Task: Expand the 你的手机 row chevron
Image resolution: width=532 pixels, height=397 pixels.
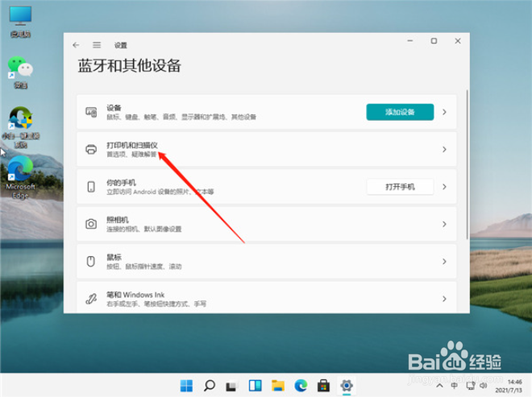Action: [444, 187]
